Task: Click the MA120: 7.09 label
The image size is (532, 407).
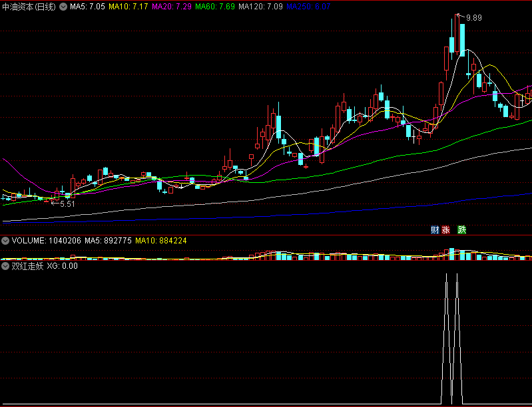Action: 260,7
